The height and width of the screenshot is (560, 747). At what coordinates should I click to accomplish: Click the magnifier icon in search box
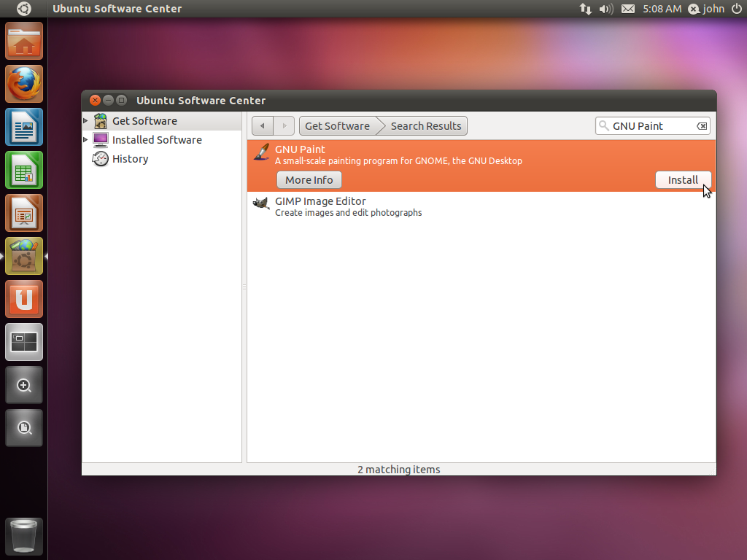tap(603, 125)
